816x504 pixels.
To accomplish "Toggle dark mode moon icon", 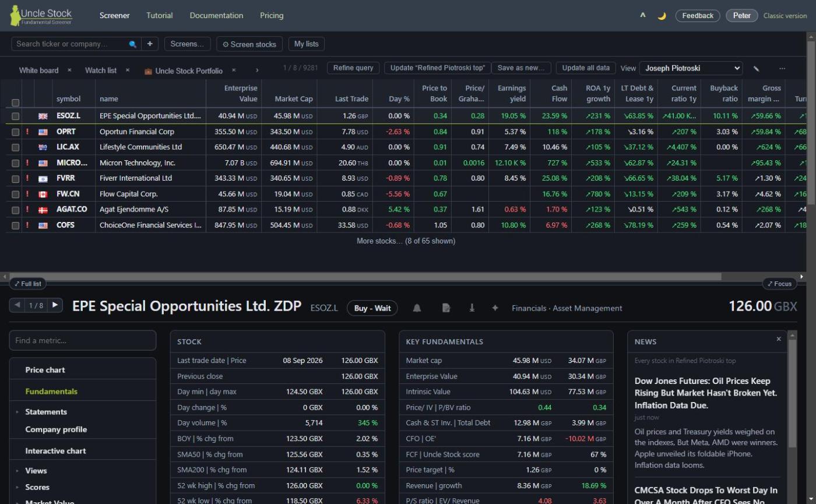I will coord(662,16).
